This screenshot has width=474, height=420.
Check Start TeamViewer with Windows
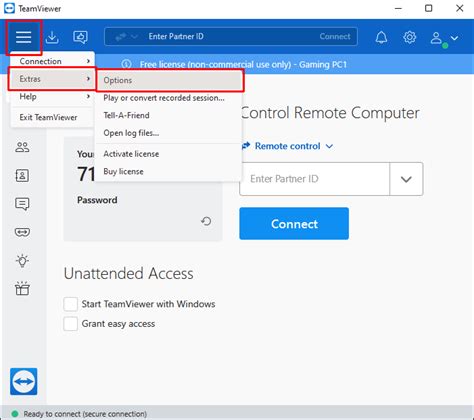[71, 304]
